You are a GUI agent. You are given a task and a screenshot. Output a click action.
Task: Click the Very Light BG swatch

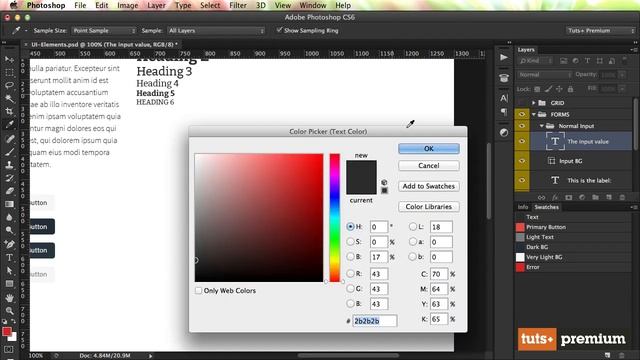pyautogui.click(x=520, y=257)
